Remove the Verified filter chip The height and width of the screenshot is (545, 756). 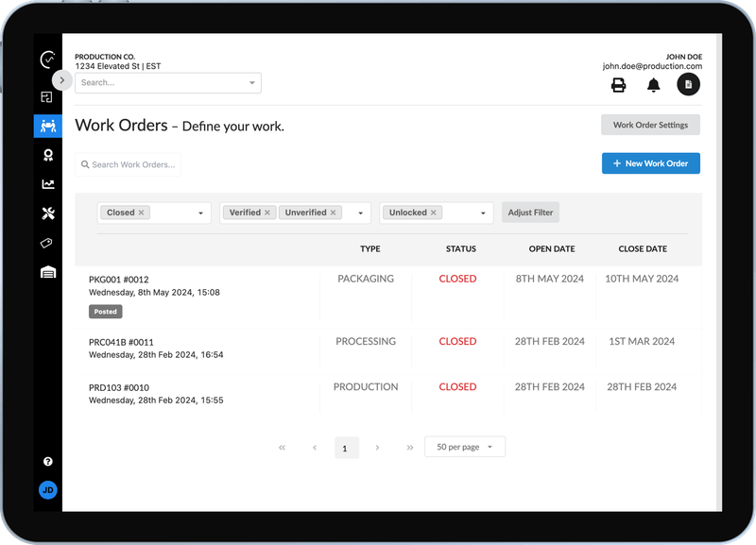(266, 213)
